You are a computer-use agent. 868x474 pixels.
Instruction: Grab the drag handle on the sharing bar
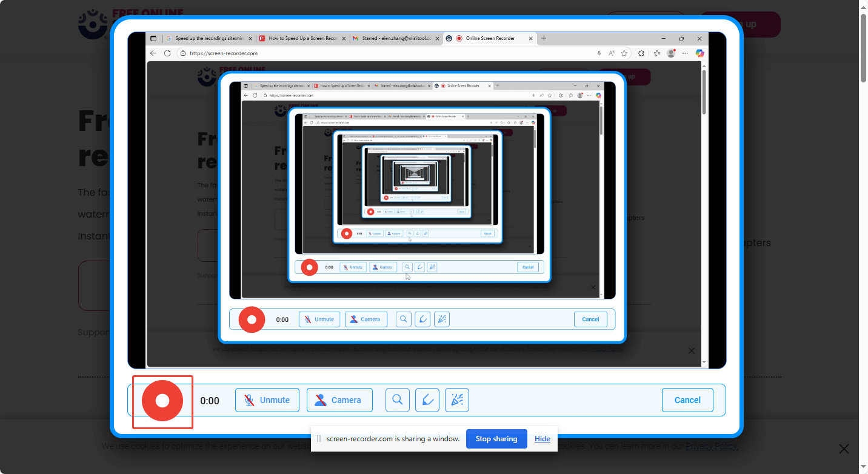pyautogui.click(x=319, y=439)
